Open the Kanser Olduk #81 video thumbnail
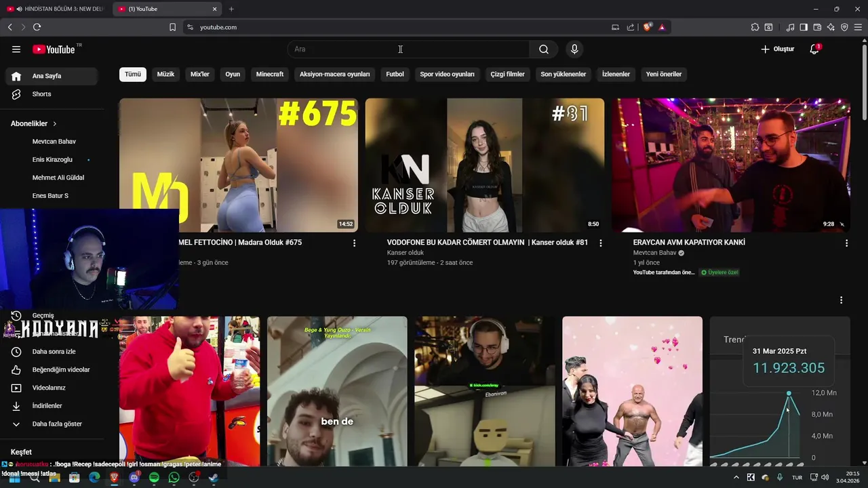The width and height of the screenshot is (868, 488). pyautogui.click(x=485, y=165)
